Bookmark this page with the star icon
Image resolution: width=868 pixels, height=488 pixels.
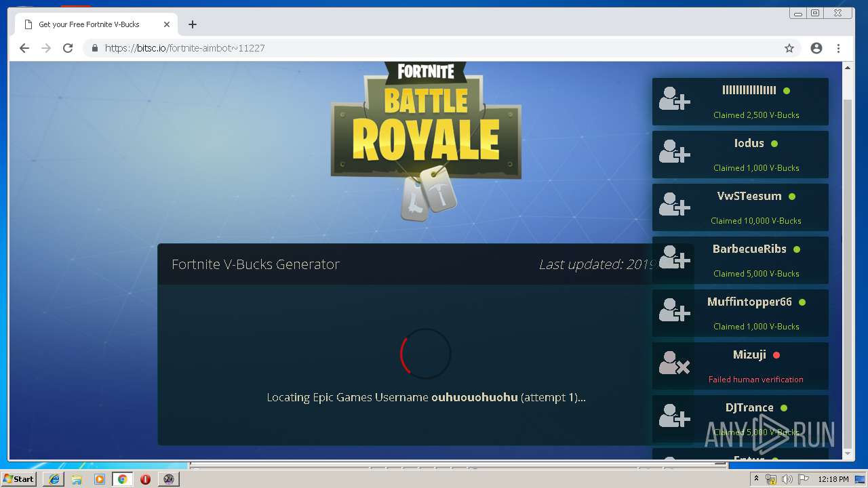point(789,48)
